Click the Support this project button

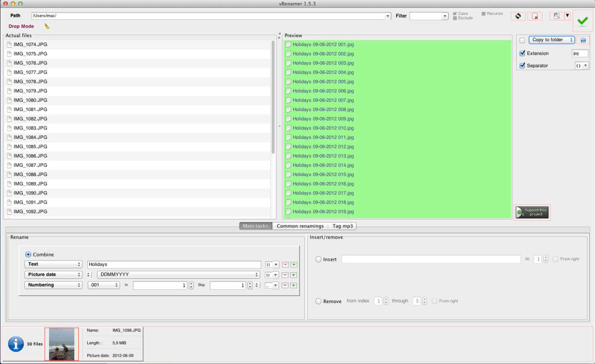coord(532,212)
